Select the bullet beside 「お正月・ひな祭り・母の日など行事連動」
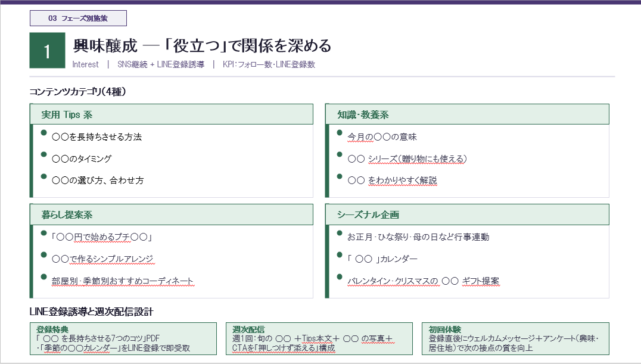 [x=338, y=233]
